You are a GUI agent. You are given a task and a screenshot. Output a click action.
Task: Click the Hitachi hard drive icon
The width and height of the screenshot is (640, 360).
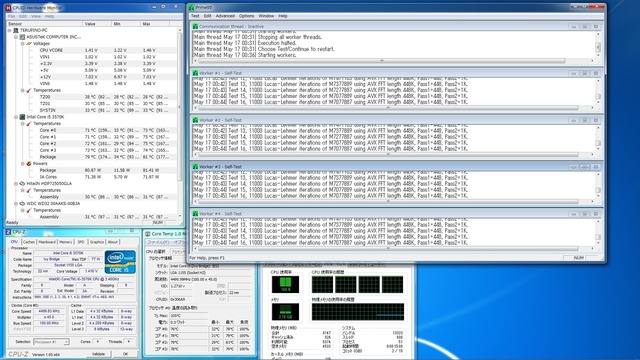point(22,183)
